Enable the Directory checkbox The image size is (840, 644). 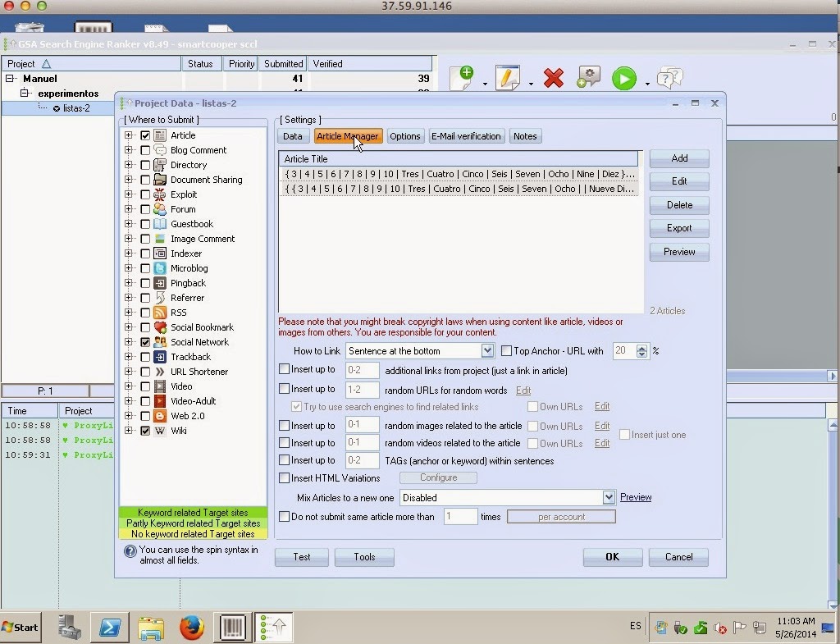point(145,165)
